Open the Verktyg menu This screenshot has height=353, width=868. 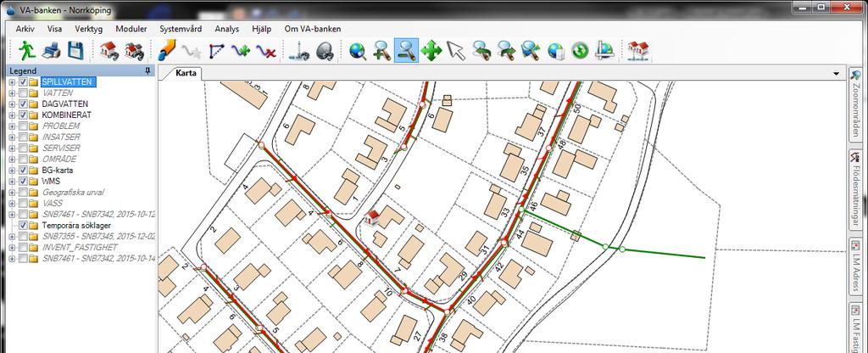[88, 29]
